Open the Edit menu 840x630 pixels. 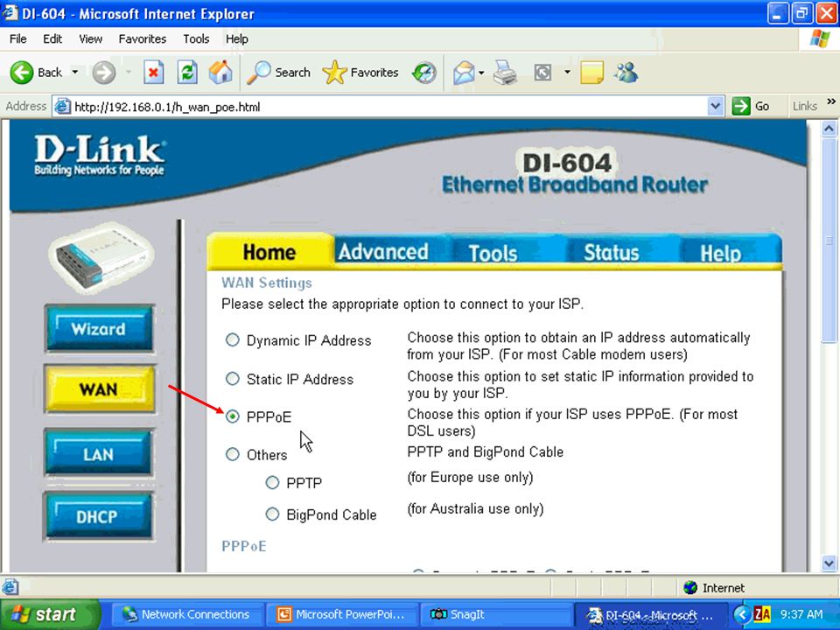[x=52, y=39]
